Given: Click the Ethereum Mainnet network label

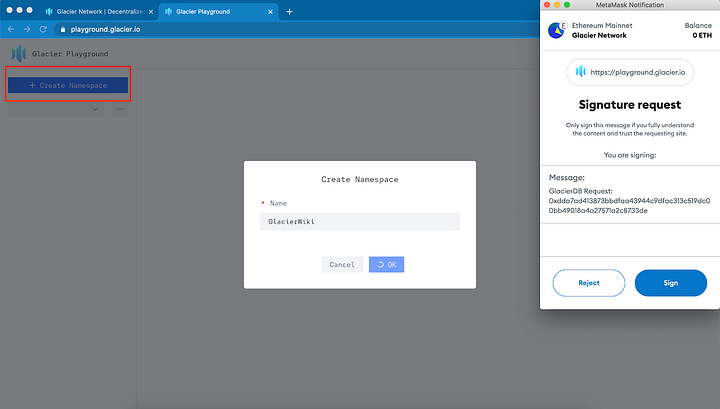Looking at the screenshot, I should point(602,25).
